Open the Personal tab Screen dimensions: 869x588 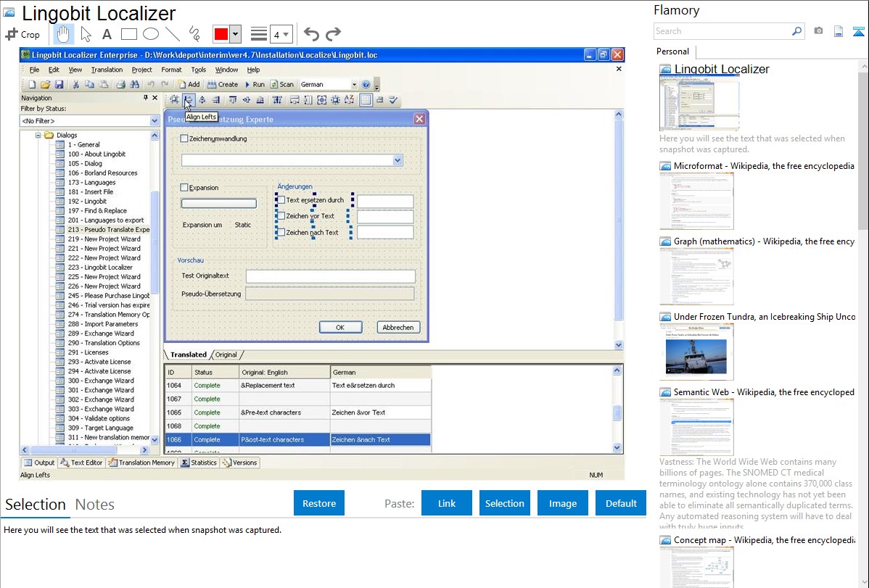[x=672, y=51]
